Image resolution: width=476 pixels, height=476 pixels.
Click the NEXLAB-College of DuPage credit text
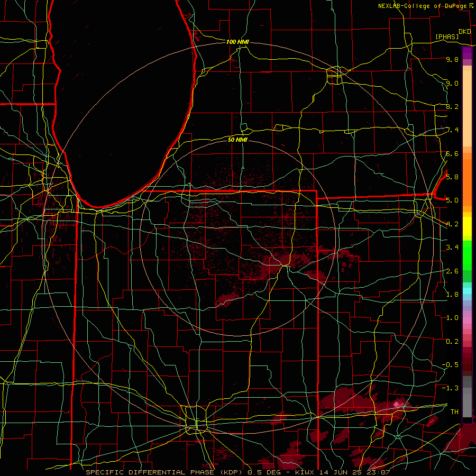click(x=423, y=6)
